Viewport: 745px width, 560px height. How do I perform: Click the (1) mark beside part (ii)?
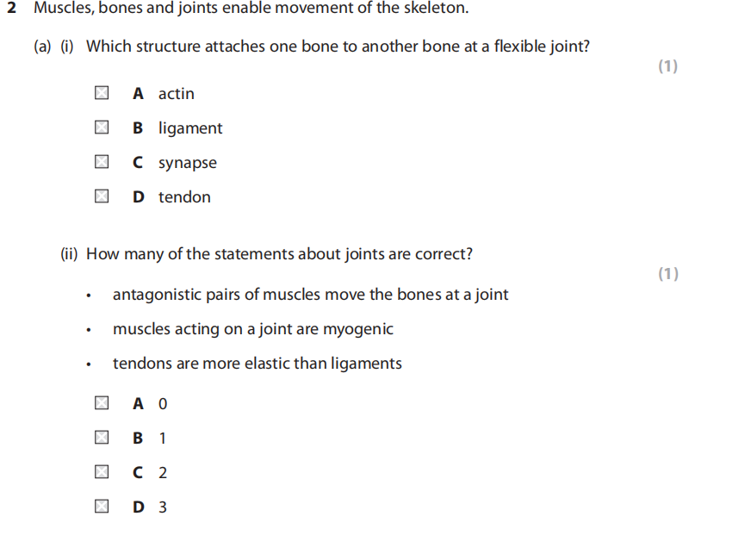667,274
